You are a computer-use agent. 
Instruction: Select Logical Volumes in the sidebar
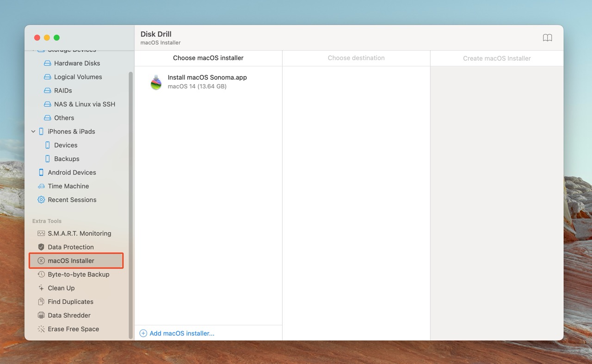(x=78, y=77)
